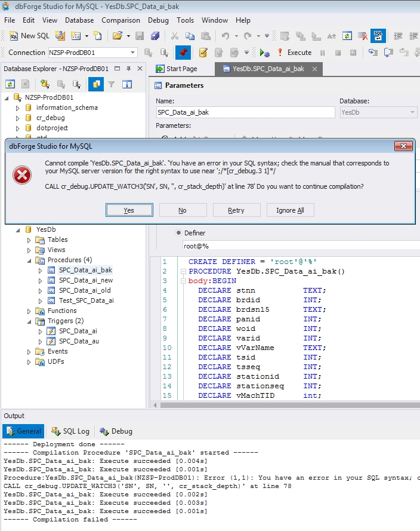Screen dimensions: 420x531
Task: Click the New SQL toolbar button
Action: pos(29,36)
